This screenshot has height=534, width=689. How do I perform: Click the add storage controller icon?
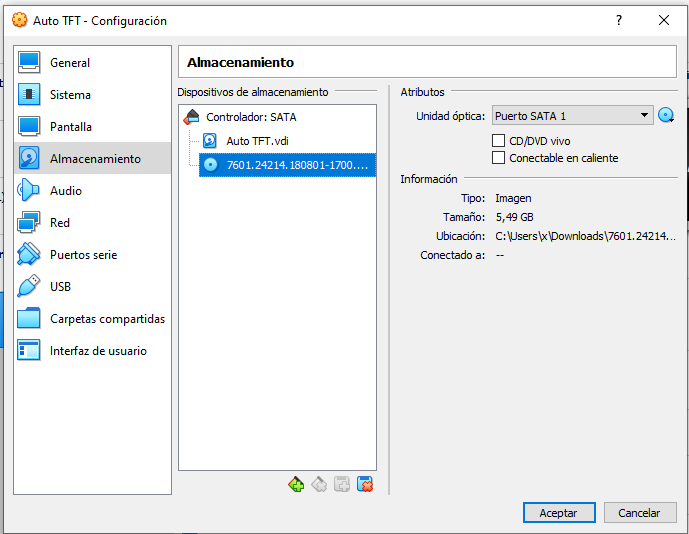296,484
